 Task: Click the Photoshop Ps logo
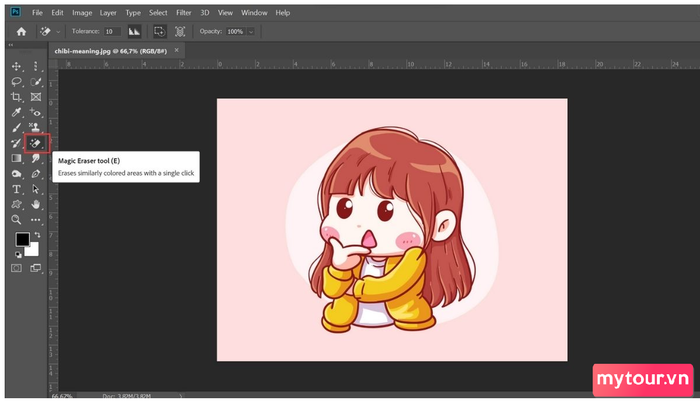[x=16, y=12]
